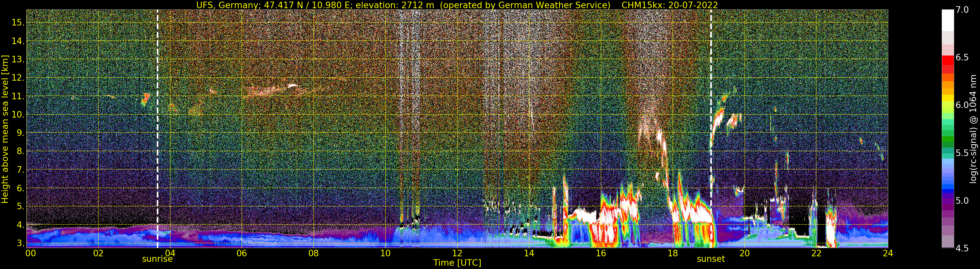This screenshot has width=980, height=269.
Task: Click the colorbar '5.5' value label
Action: (x=962, y=153)
